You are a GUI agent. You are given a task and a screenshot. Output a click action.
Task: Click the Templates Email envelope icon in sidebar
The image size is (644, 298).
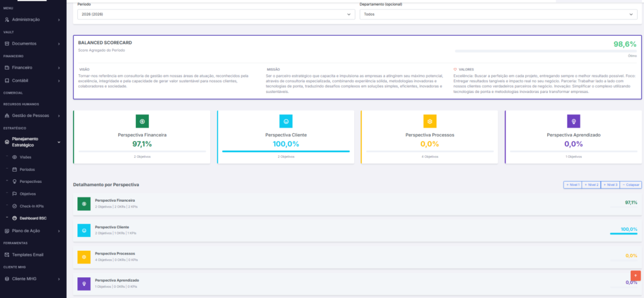[x=6, y=255]
